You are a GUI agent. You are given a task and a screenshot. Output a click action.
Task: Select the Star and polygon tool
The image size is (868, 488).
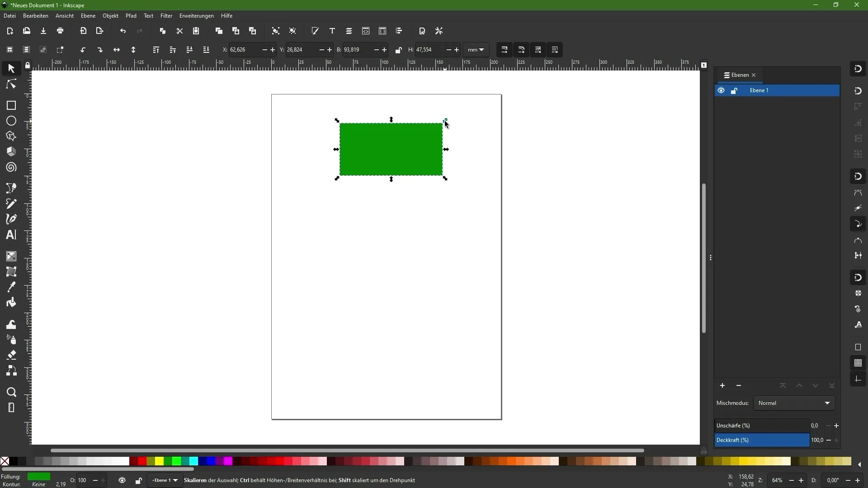pos(11,136)
